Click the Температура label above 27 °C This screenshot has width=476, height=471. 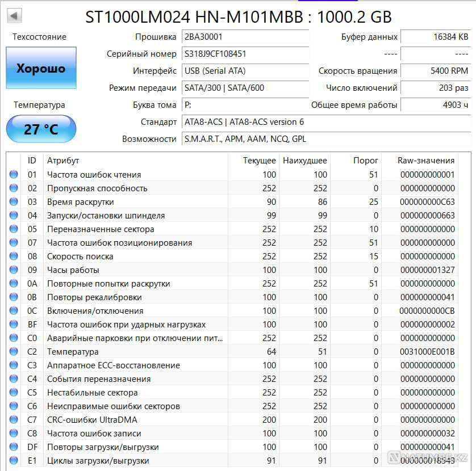(39, 105)
